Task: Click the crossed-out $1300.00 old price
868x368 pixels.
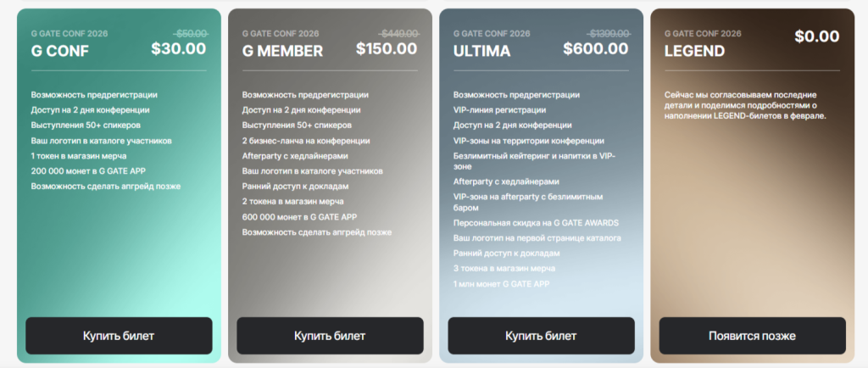Action: tap(609, 33)
